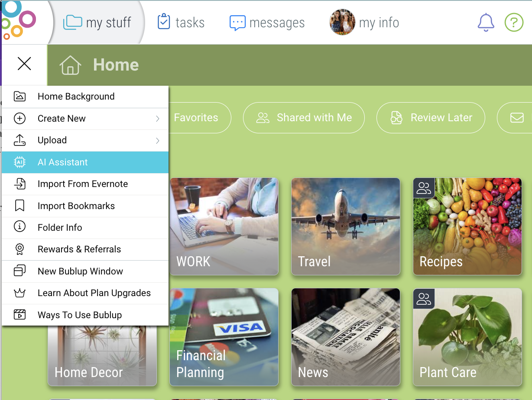Click the crown icon for plan upgrades
This screenshot has height=400, width=532.
coord(19,293)
